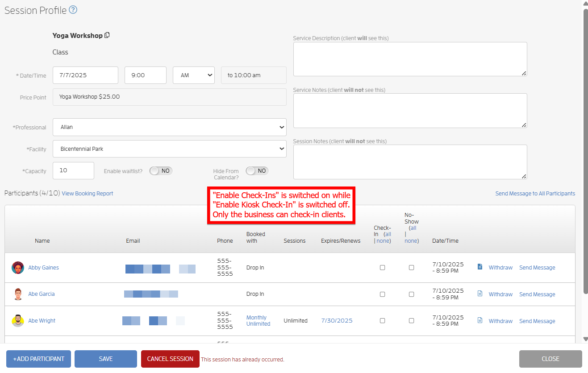Click the date field showing 7/7/2025
The image size is (588, 373).
[x=85, y=75]
